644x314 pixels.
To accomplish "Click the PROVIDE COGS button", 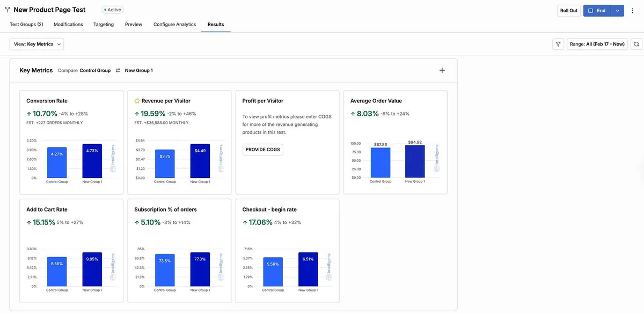I will (x=263, y=149).
